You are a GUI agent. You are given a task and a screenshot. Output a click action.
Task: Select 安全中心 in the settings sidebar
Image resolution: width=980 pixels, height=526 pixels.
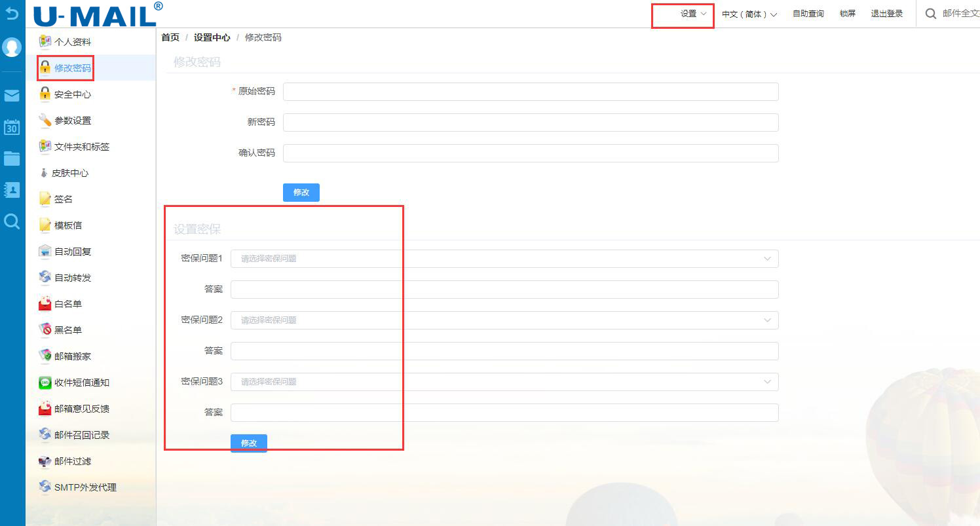pos(72,94)
